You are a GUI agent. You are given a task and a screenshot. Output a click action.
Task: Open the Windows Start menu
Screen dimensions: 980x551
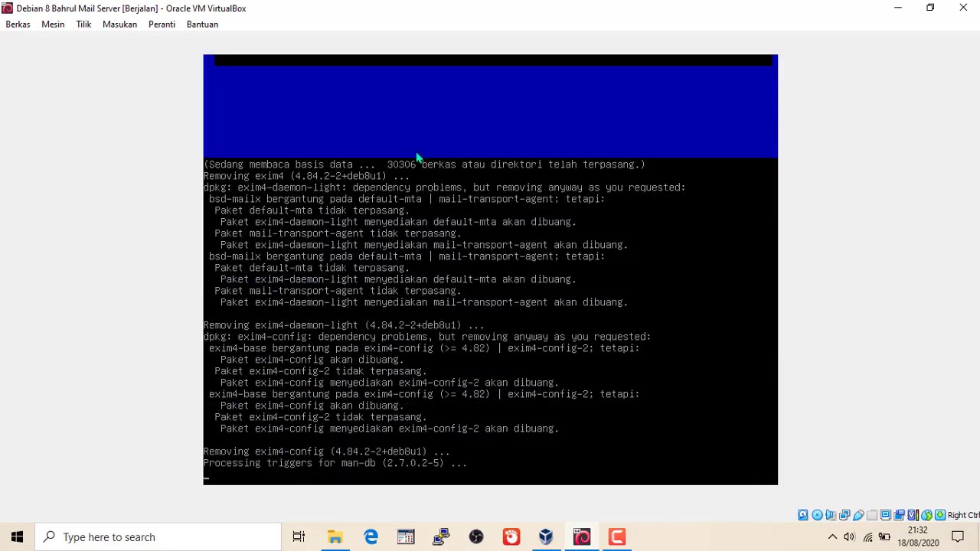coord(17,537)
